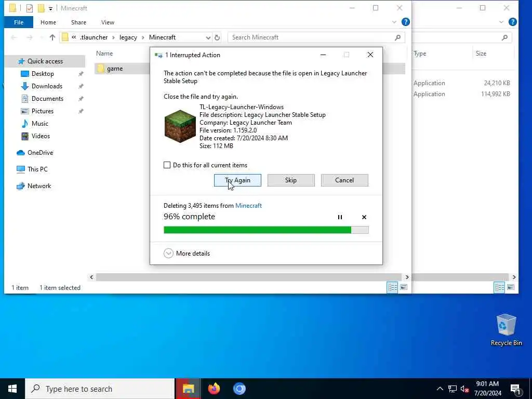The image size is (532, 399).
Task: Select OneDrive in the navigation pane
Action: click(40, 153)
